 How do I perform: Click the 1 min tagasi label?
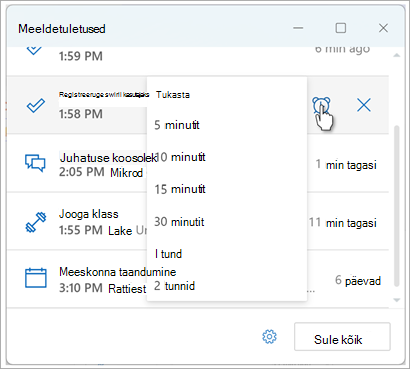[346, 165]
